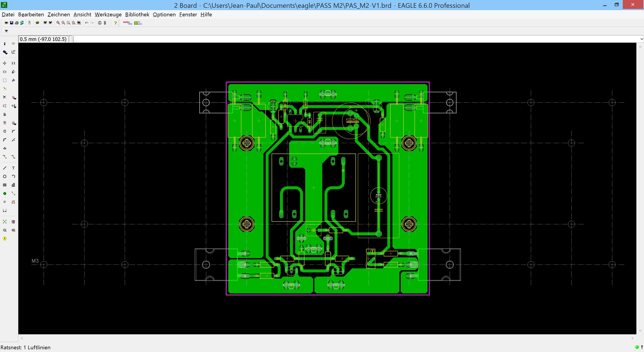Run a ULP with the ULP icon
The width and height of the screenshot is (644, 352).
[51, 23]
